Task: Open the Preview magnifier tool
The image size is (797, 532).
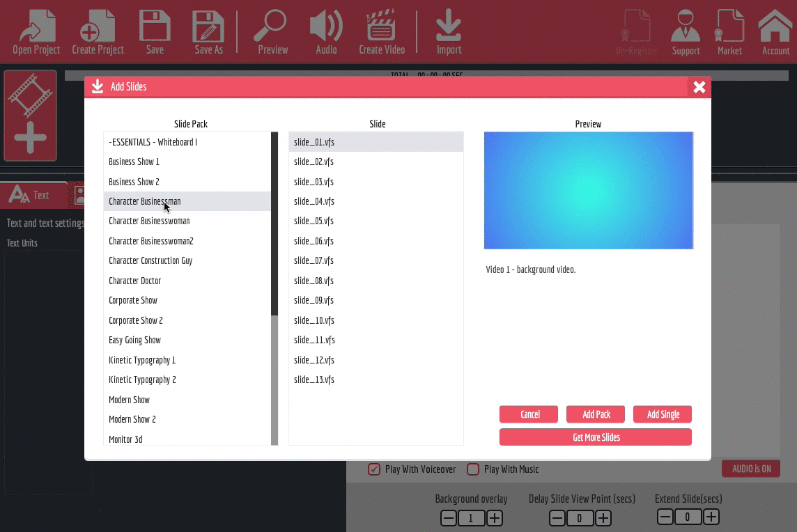Action: 272,31
